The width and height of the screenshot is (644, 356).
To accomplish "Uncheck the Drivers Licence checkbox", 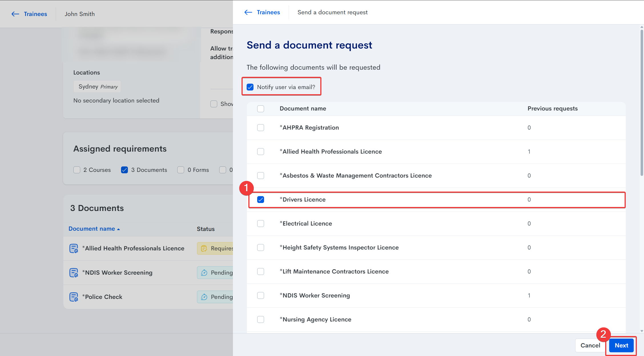I will tap(260, 200).
